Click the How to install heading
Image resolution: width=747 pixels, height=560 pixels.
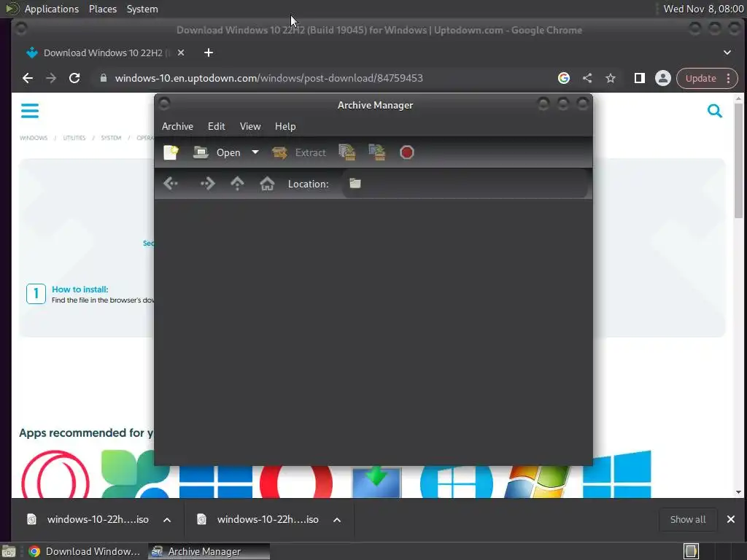(x=80, y=289)
